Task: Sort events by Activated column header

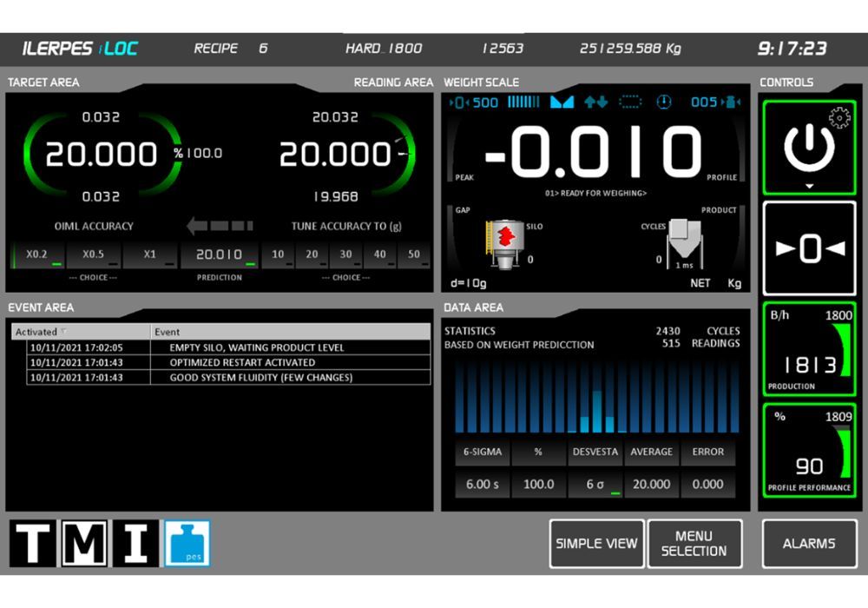Action: (80, 332)
